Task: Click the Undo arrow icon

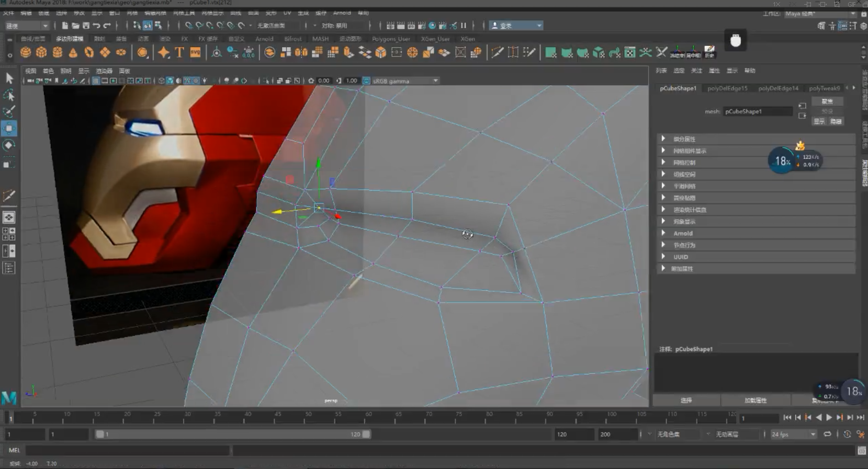Action: [96, 25]
